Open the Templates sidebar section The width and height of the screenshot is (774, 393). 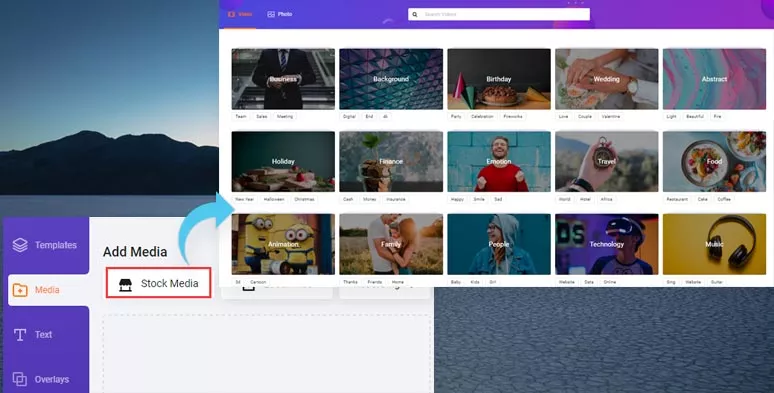(45, 245)
